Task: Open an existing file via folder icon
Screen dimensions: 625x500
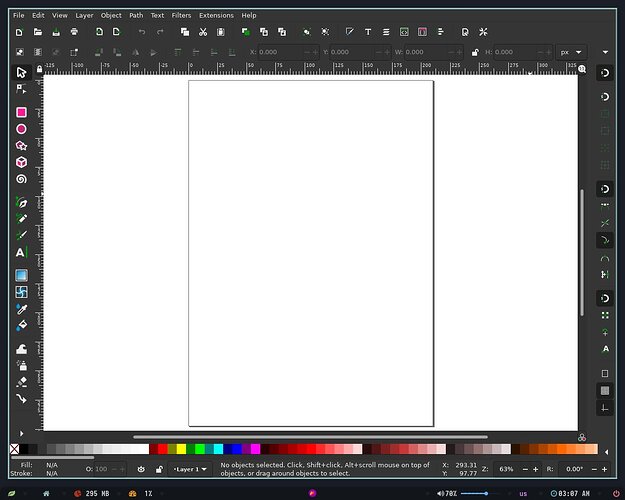Action: [x=37, y=32]
